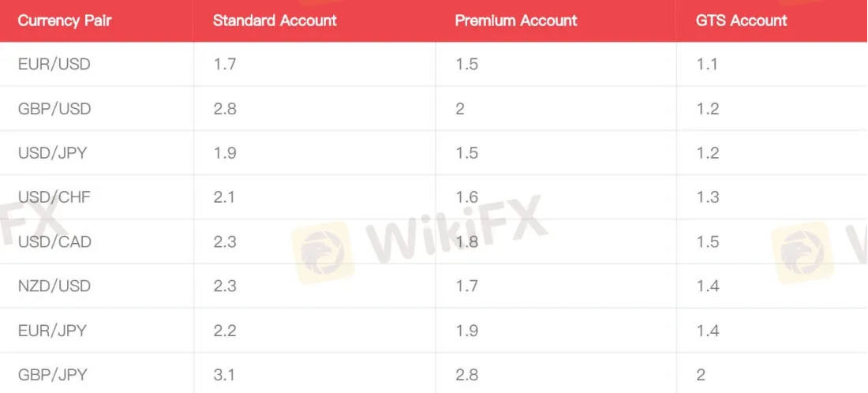Click the GBP/JPY row label
868x393 pixels.
pos(53,375)
